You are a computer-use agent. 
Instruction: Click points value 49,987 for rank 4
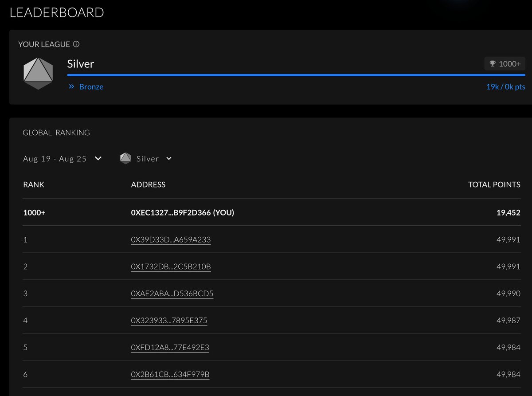coord(509,321)
